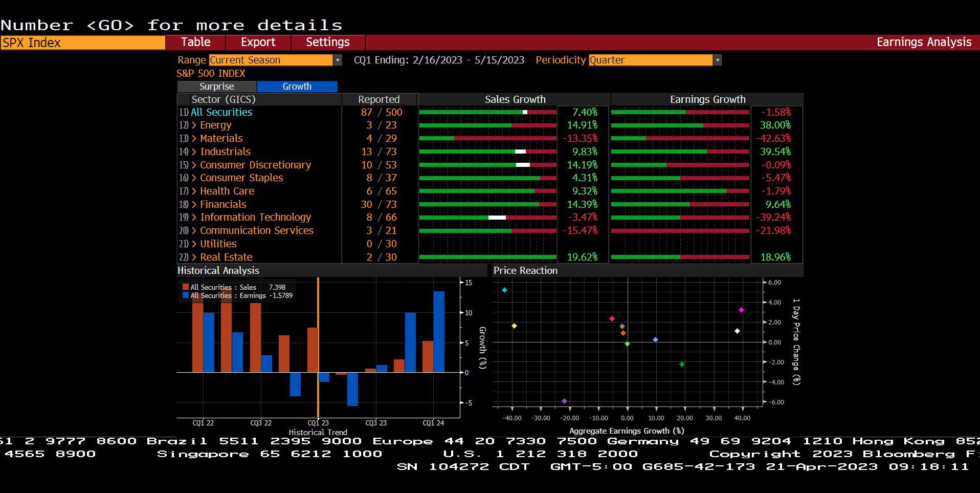Click the white diamond point in Price Reaction
This screenshot has height=493, width=980.
coord(737,331)
